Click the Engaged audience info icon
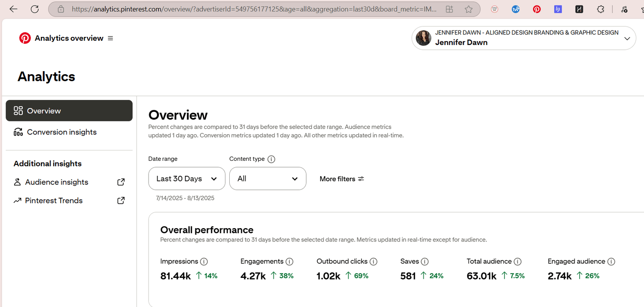The width and height of the screenshot is (644, 307). point(611,262)
